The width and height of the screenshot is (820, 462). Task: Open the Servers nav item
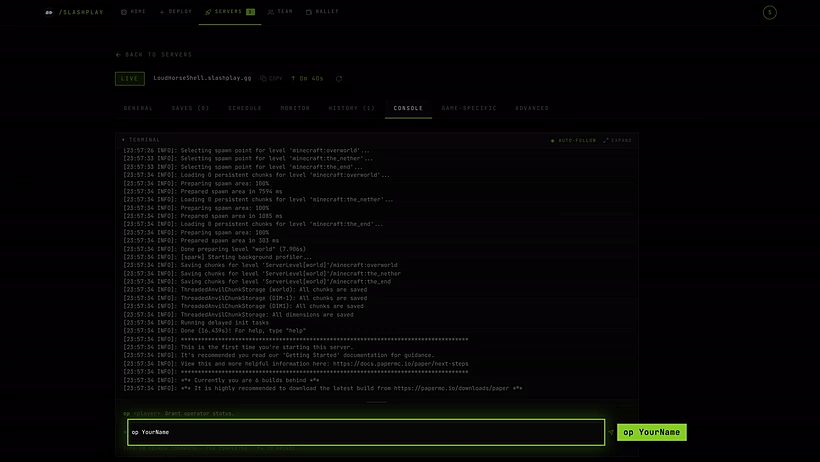[230, 12]
